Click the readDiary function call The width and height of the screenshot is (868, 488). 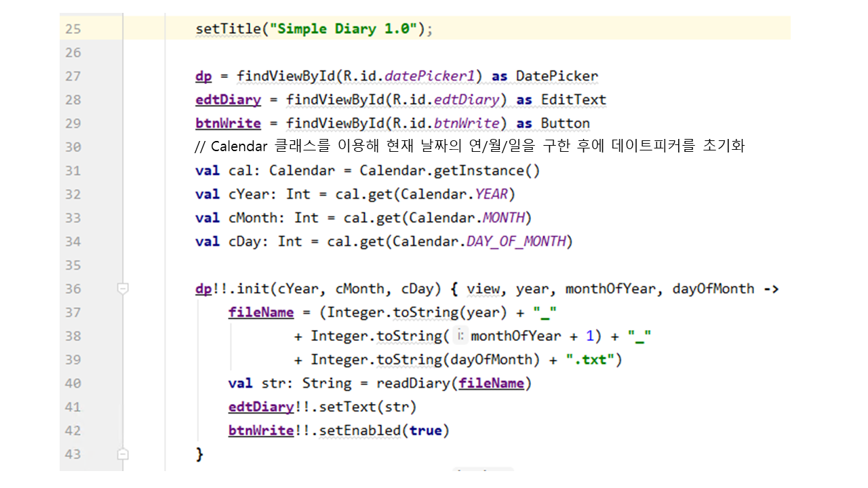click(413, 384)
